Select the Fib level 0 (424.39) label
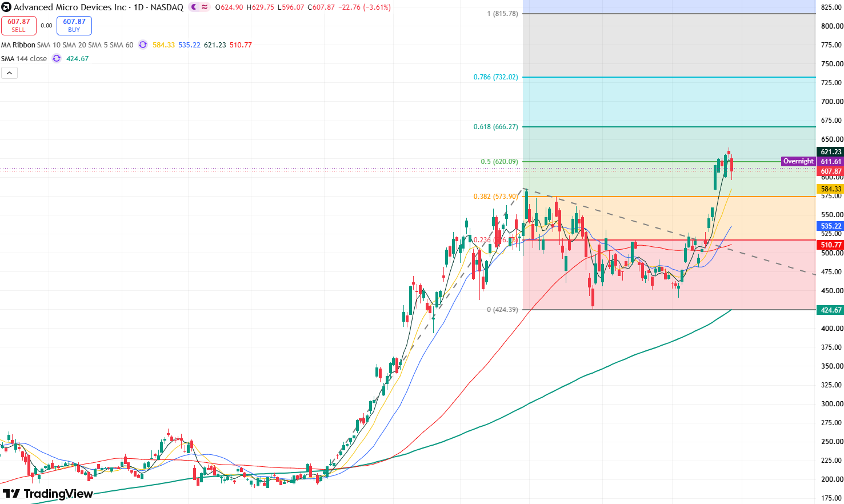The width and height of the screenshot is (844, 504). [x=502, y=310]
